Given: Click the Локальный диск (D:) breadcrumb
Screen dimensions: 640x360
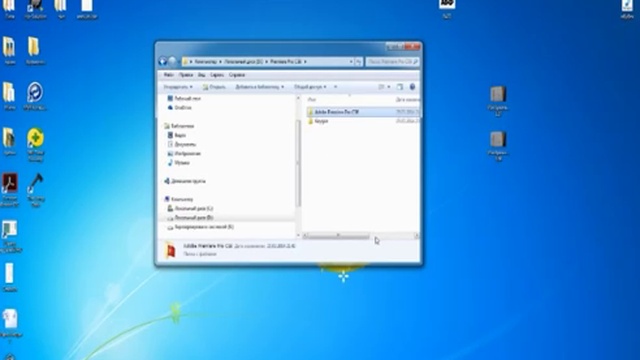Looking at the screenshot, I should (243, 62).
